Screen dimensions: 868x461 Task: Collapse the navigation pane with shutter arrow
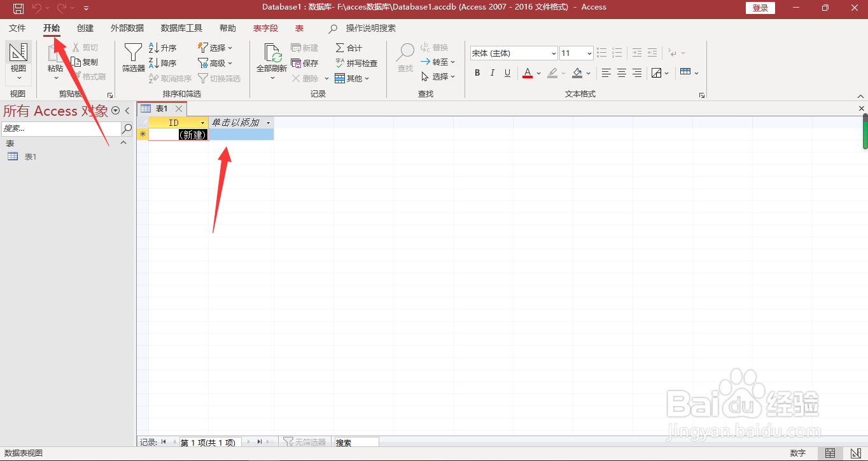click(x=127, y=111)
